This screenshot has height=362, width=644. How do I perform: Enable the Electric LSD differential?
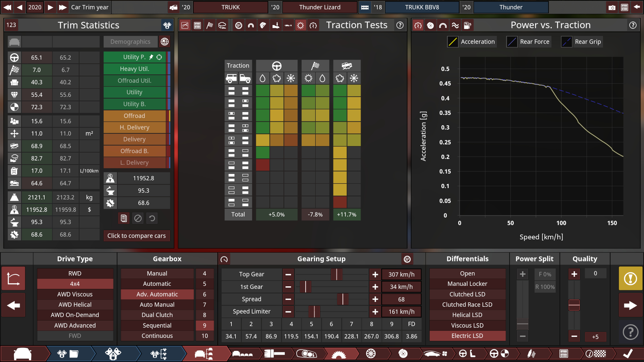click(468, 336)
